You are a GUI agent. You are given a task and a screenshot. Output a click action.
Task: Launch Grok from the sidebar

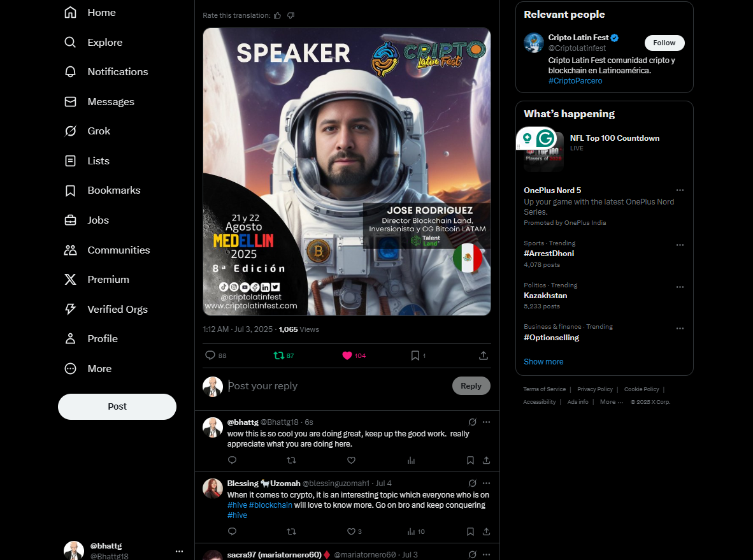pyautogui.click(x=87, y=131)
